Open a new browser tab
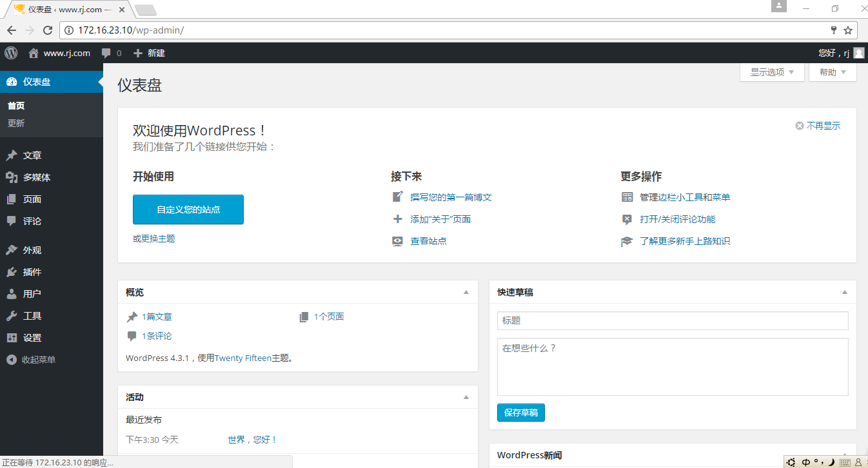868x468 pixels. point(146,10)
